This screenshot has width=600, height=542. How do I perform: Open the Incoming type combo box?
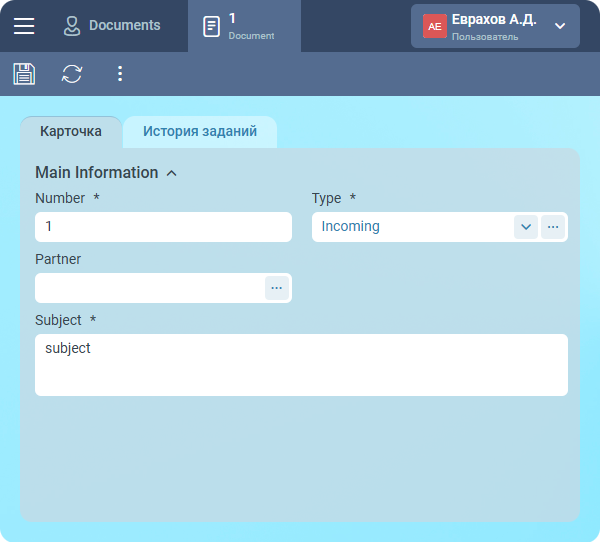point(412,227)
